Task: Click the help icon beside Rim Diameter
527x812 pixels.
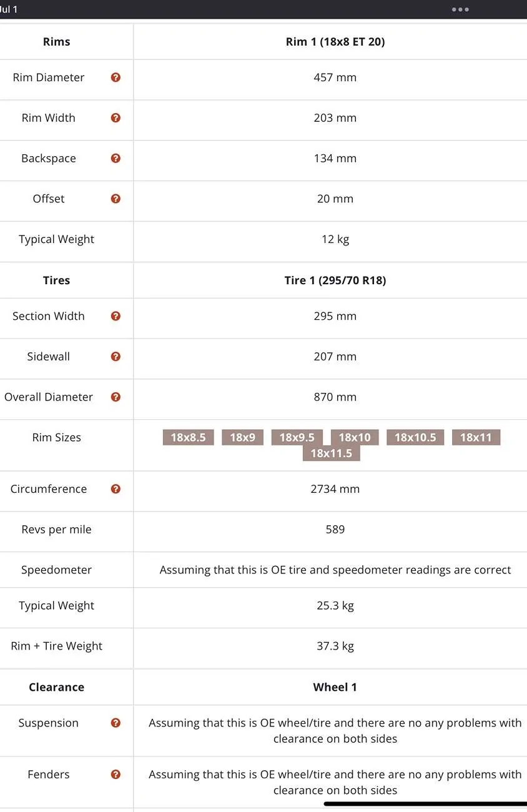Action: [116, 77]
